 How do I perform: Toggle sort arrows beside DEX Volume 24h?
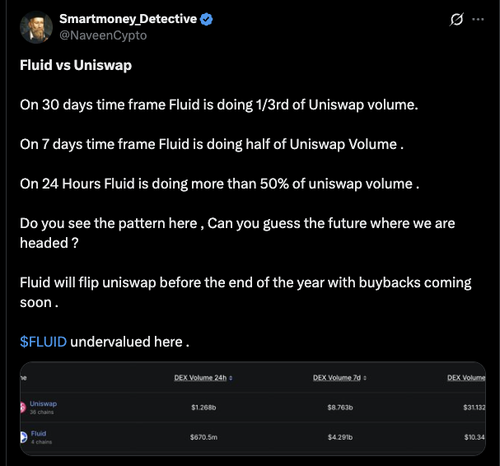click(x=231, y=378)
